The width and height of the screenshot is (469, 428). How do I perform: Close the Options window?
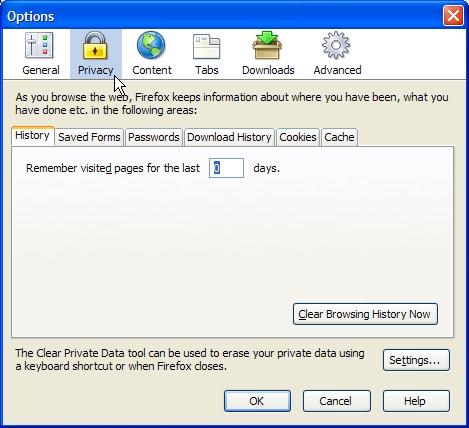pyautogui.click(x=453, y=16)
